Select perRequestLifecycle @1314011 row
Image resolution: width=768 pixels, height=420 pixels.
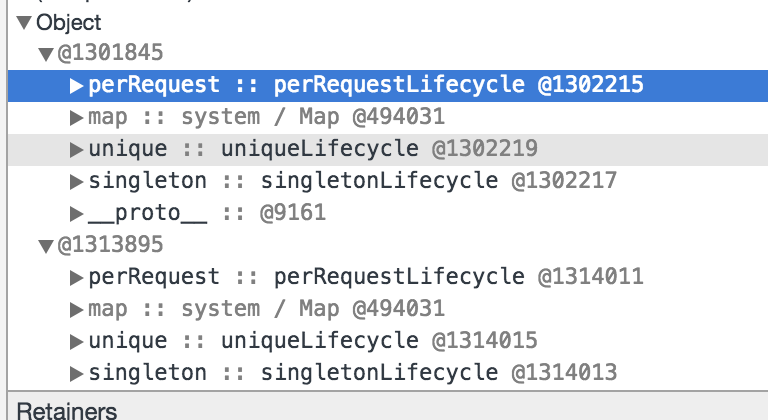tap(388, 277)
